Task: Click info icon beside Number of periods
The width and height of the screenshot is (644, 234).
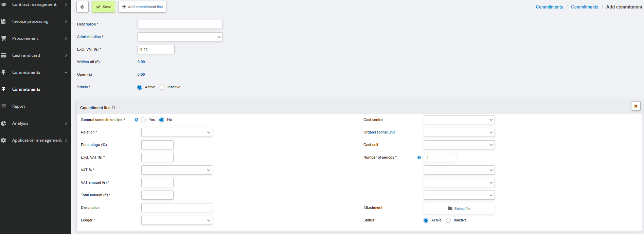Action: pyautogui.click(x=419, y=158)
